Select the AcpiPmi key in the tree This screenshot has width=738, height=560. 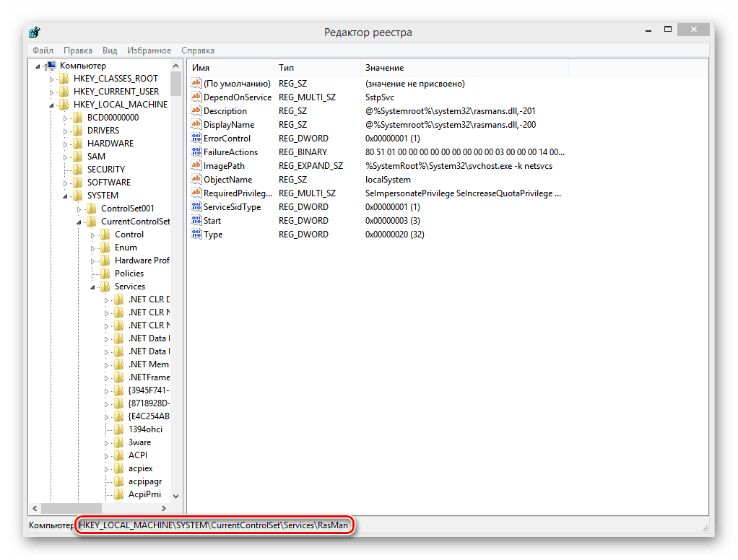click(144, 494)
